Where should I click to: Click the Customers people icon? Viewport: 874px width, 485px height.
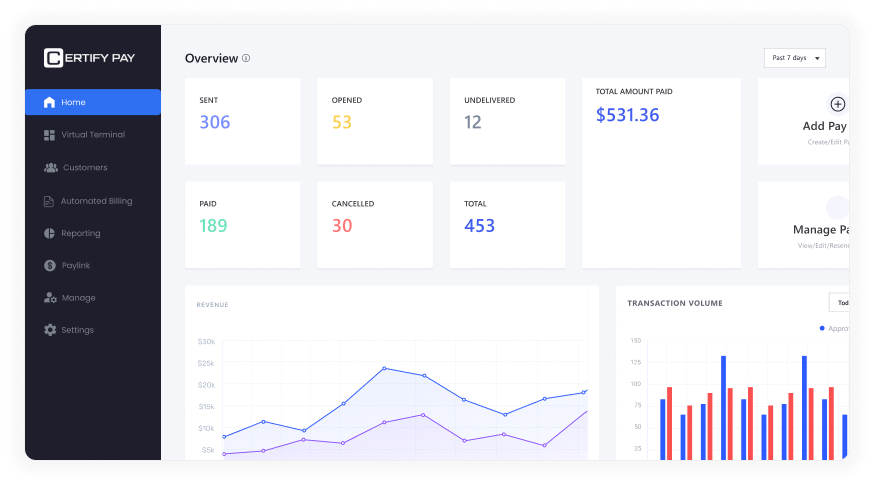pyautogui.click(x=50, y=168)
